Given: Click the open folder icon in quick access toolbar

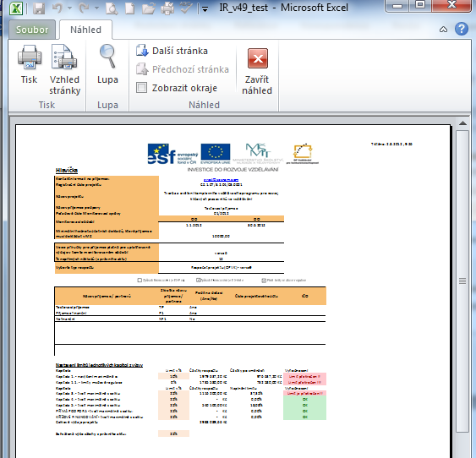Looking at the screenshot, I should (x=149, y=8).
